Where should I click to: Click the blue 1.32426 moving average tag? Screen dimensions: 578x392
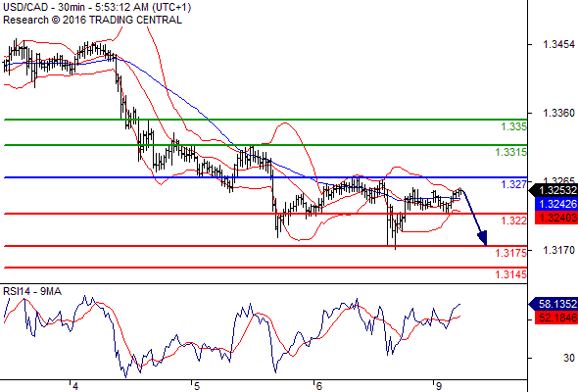point(555,204)
